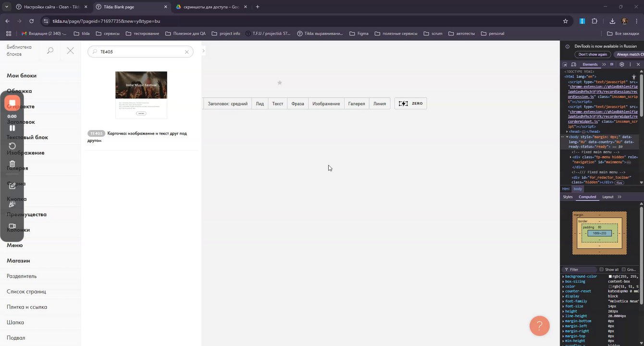Expand line-height computed property
Screen dimensions: 644x346
(x=563, y=316)
